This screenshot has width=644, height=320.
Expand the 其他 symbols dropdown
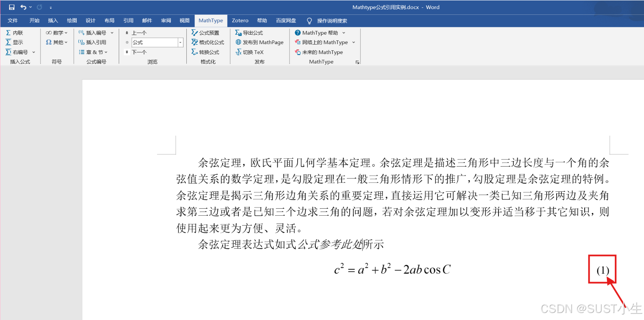click(x=65, y=42)
